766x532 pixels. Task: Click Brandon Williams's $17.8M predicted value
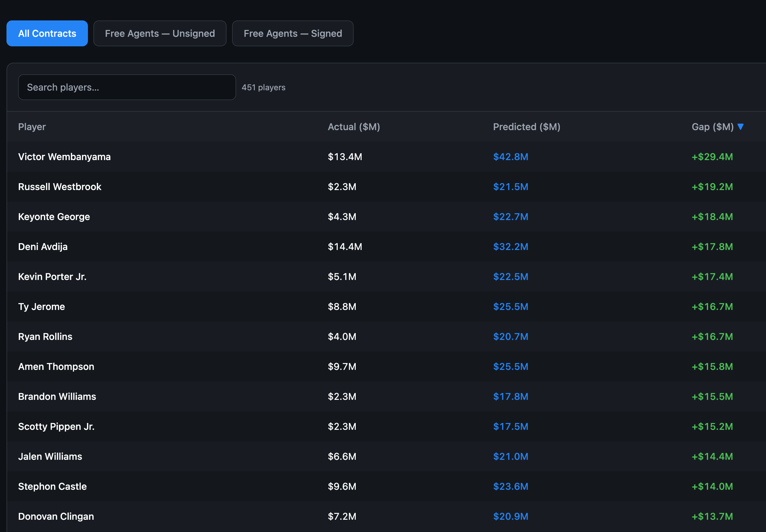click(x=510, y=396)
